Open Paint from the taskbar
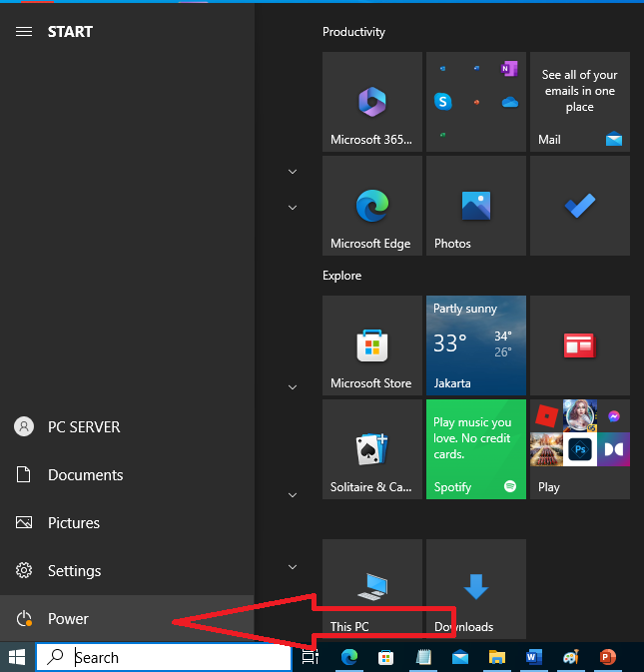The image size is (644, 672). (x=571, y=657)
